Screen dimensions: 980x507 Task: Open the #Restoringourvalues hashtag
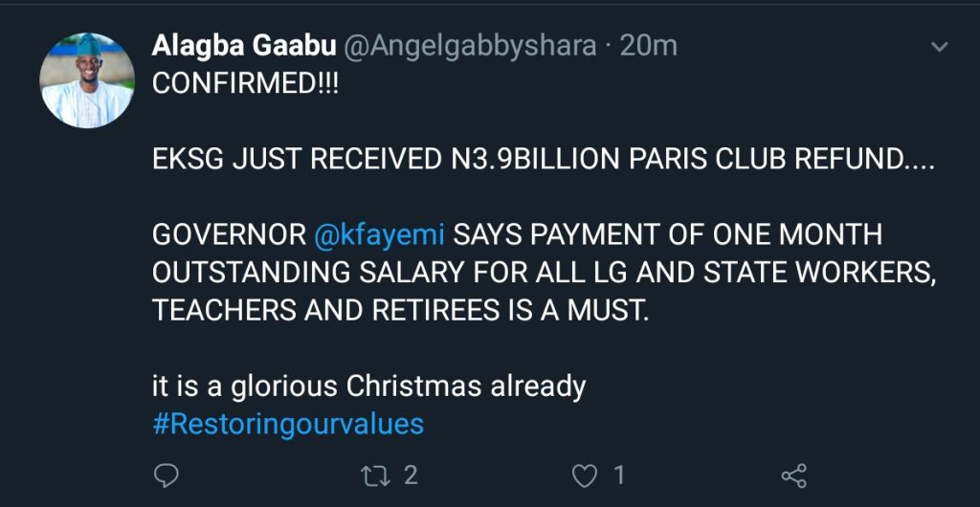point(287,423)
